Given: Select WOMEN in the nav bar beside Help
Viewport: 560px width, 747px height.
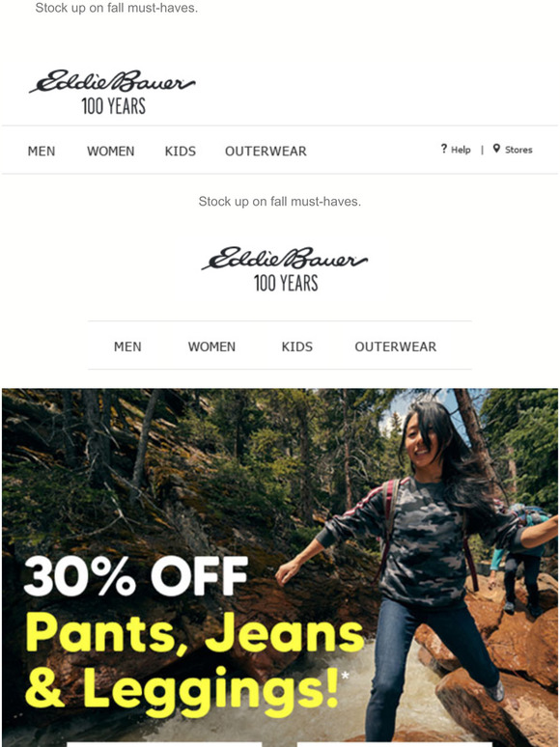Looking at the screenshot, I should pyautogui.click(x=111, y=151).
